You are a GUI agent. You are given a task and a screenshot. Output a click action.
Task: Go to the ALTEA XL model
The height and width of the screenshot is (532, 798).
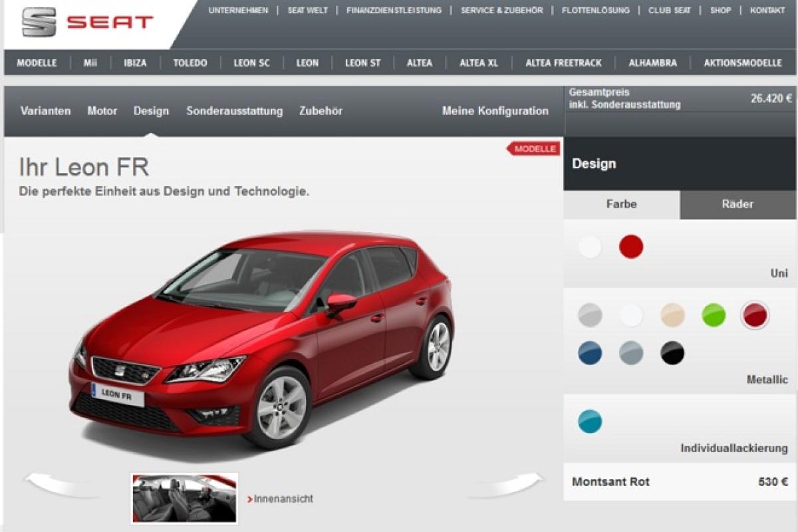point(479,63)
